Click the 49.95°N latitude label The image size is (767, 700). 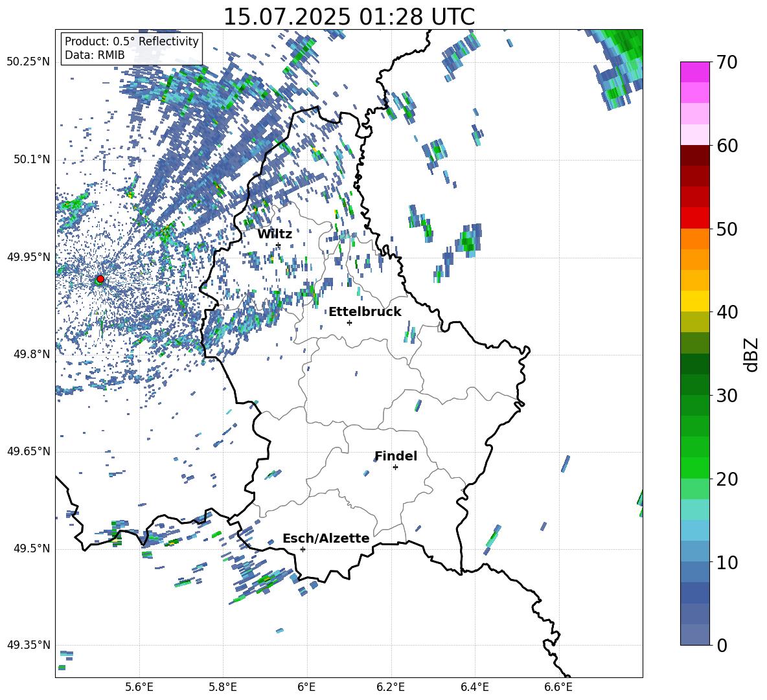29,256
